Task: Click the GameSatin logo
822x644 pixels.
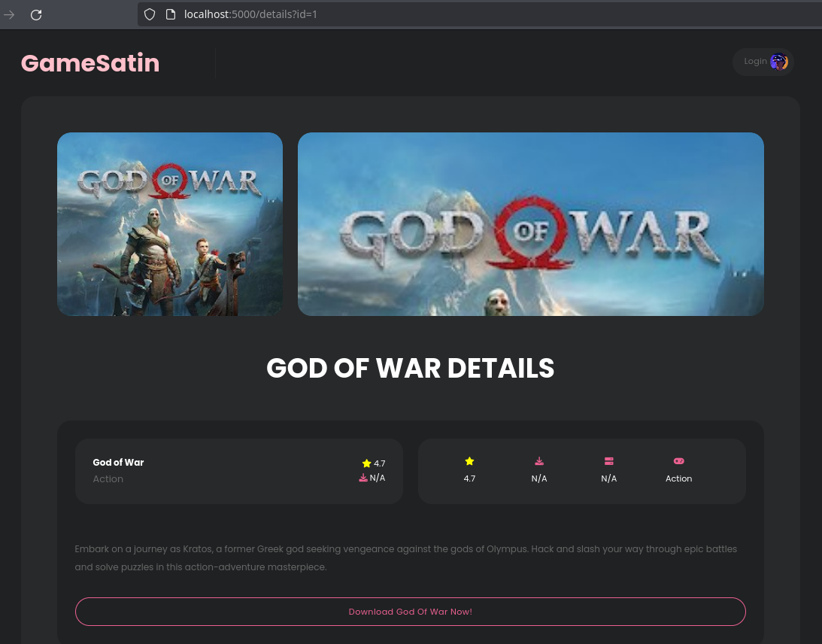Action: point(90,63)
